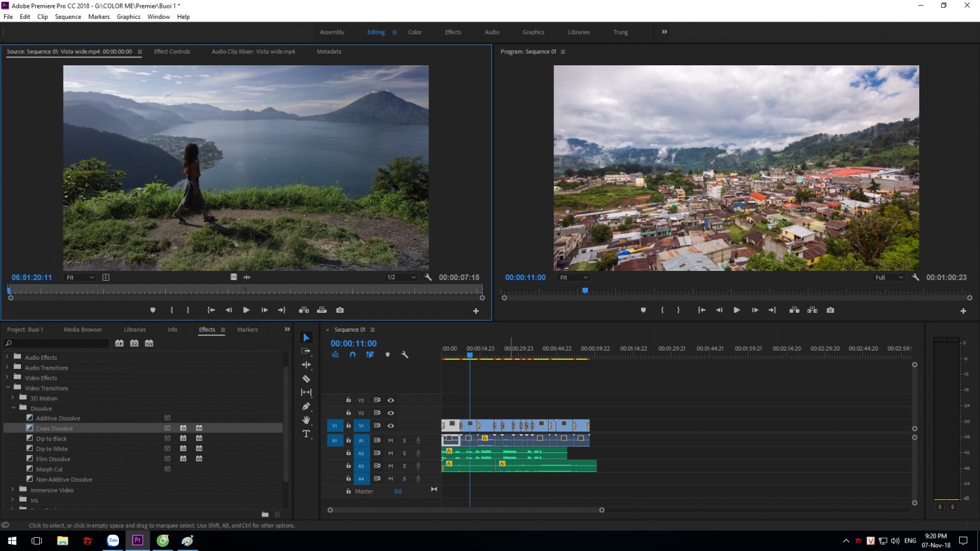Click the Source monitor playhead on scrub bar
Viewport: 980px width, 551px height.
[x=9, y=291]
